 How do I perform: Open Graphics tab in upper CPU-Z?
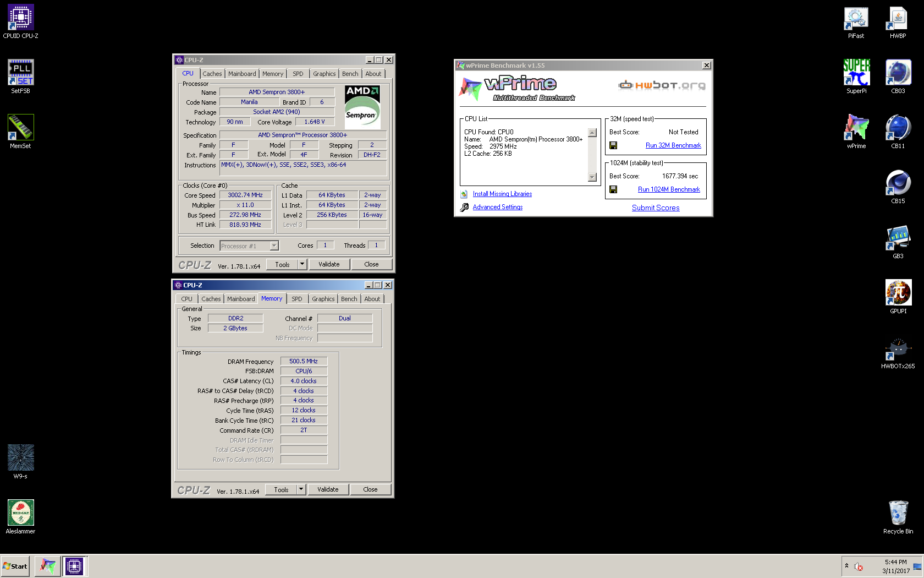[324, 74]
